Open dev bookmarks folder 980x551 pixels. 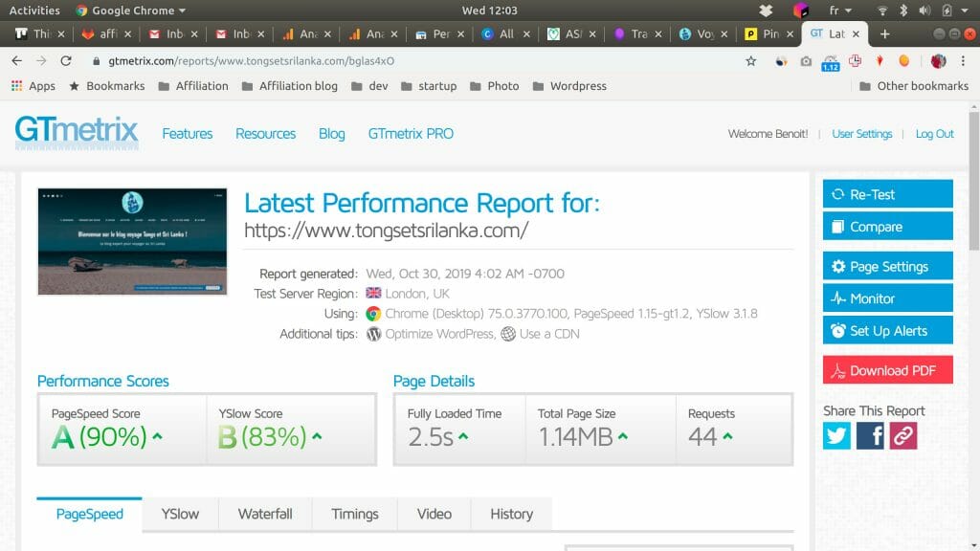coord(369,86)
